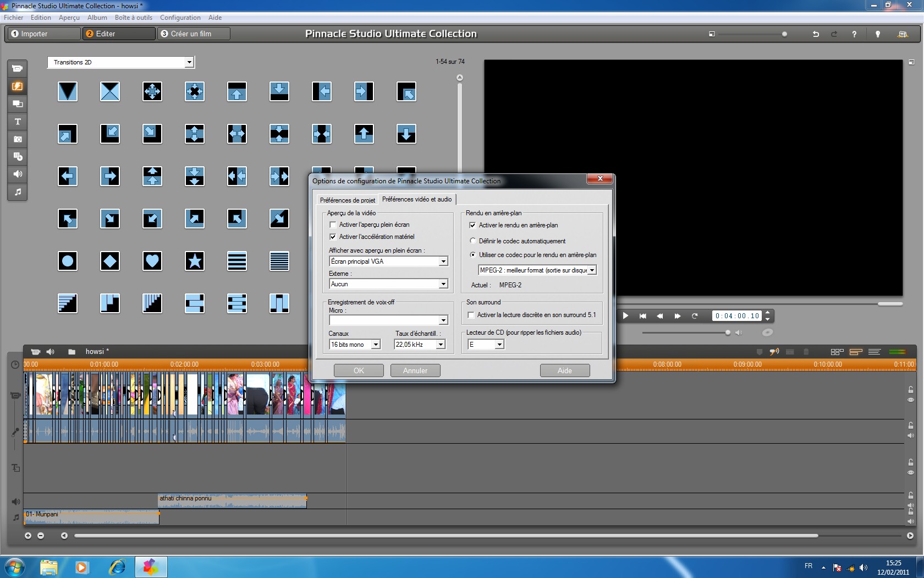Switch to 'Préférences de projet' tab
The height and width of the screenshot is (578, 924).
(348, 200)
